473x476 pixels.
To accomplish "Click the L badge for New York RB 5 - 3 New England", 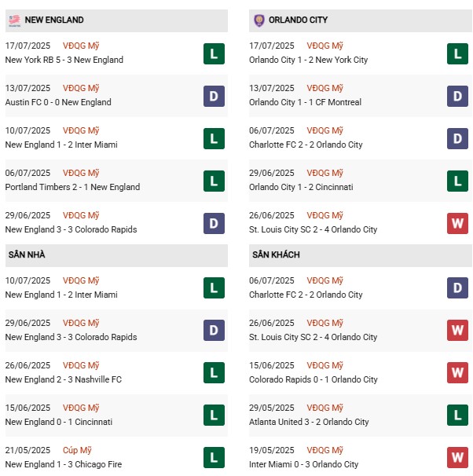I will click(214, 53).
